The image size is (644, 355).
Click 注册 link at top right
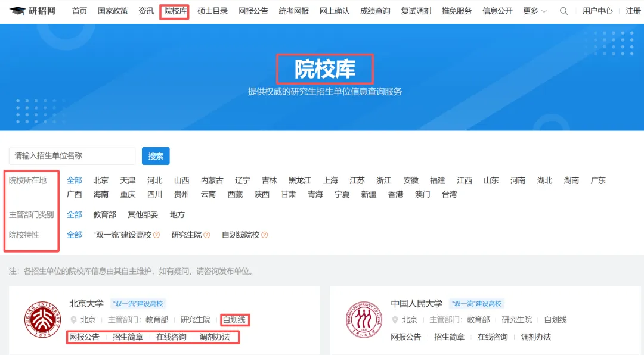pos(633,11)
